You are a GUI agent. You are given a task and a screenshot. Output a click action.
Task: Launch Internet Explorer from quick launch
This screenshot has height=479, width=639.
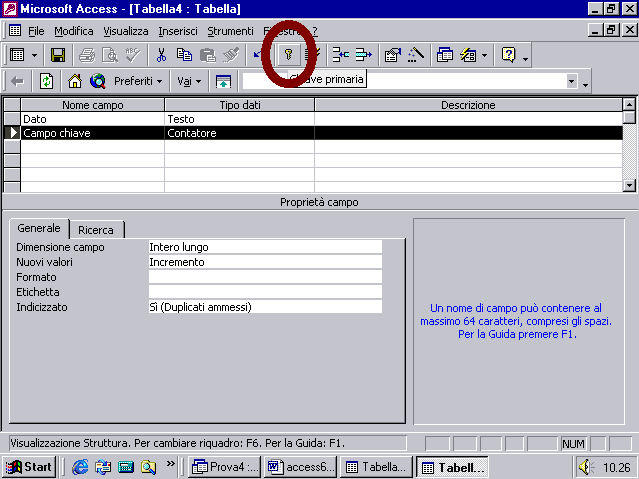[x=80, y=467]
